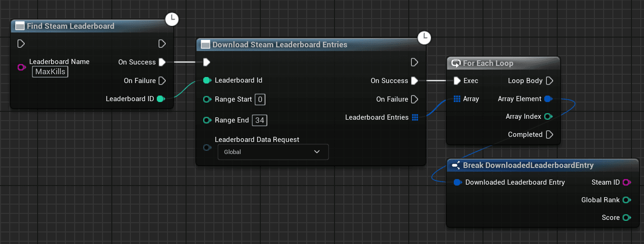Edit the Range Start value 0
Viewport: 644px width, 244px height.
point(260,99)
